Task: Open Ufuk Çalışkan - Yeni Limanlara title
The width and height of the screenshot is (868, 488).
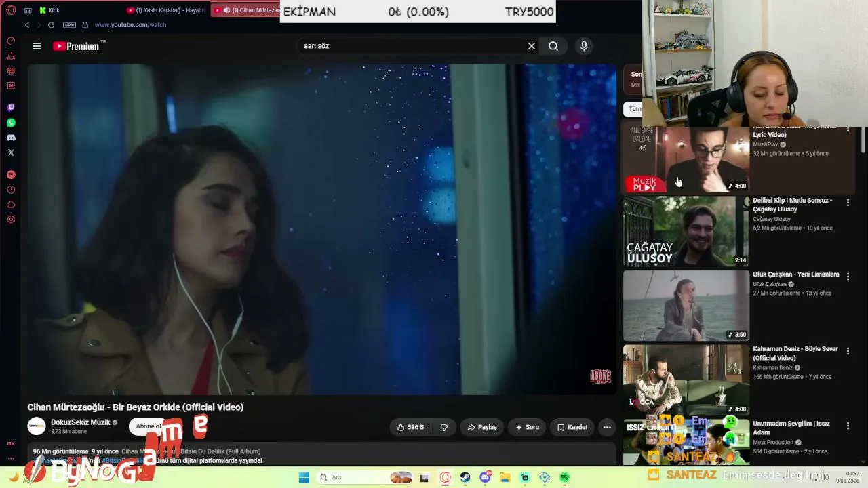Action: [796, 274]
